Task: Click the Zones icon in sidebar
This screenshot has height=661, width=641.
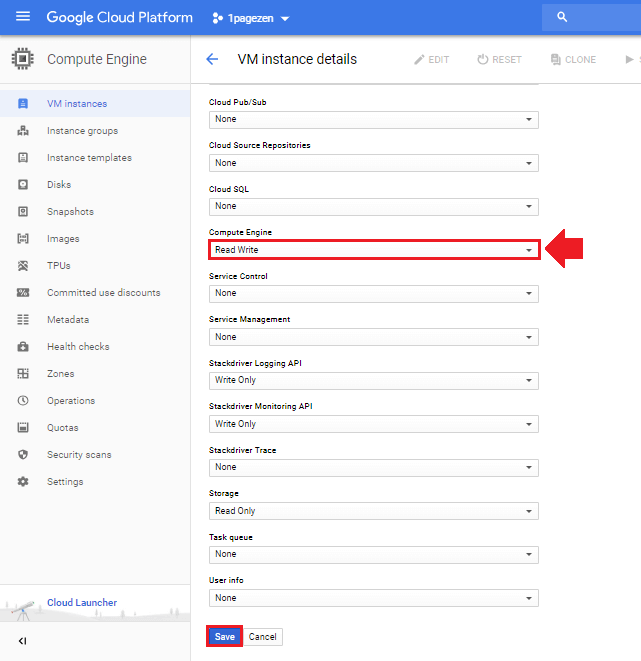Action: coord(23,373)
